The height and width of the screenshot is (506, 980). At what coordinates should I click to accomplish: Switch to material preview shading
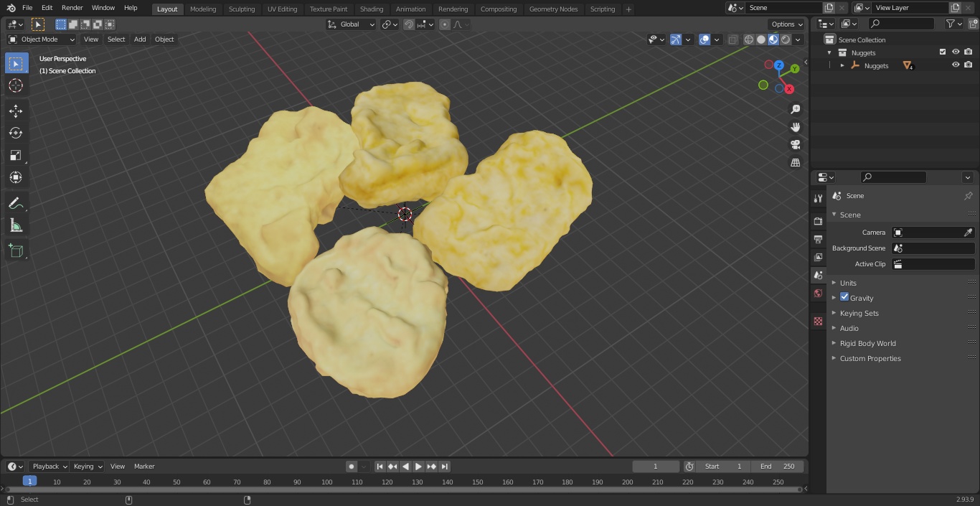[x=773, y=39]
